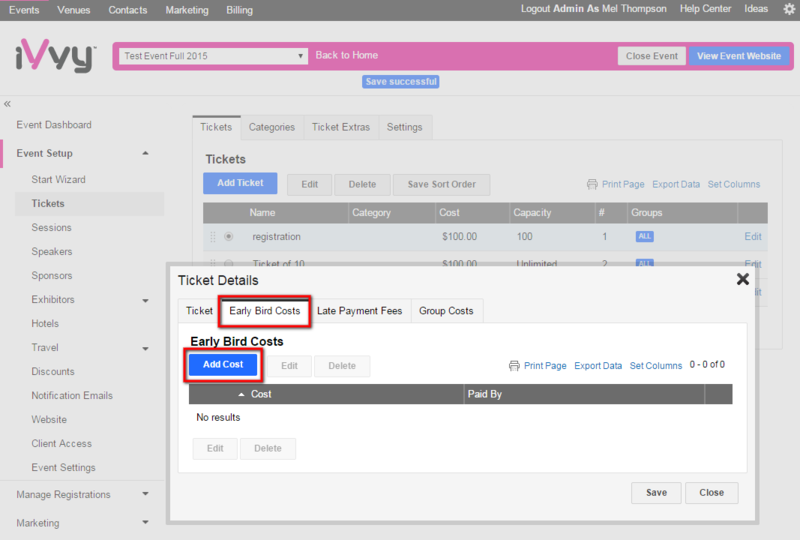Open the settings gear icon in top bar
The width and height of the screenshot is (800, 540).
(789, 9)
